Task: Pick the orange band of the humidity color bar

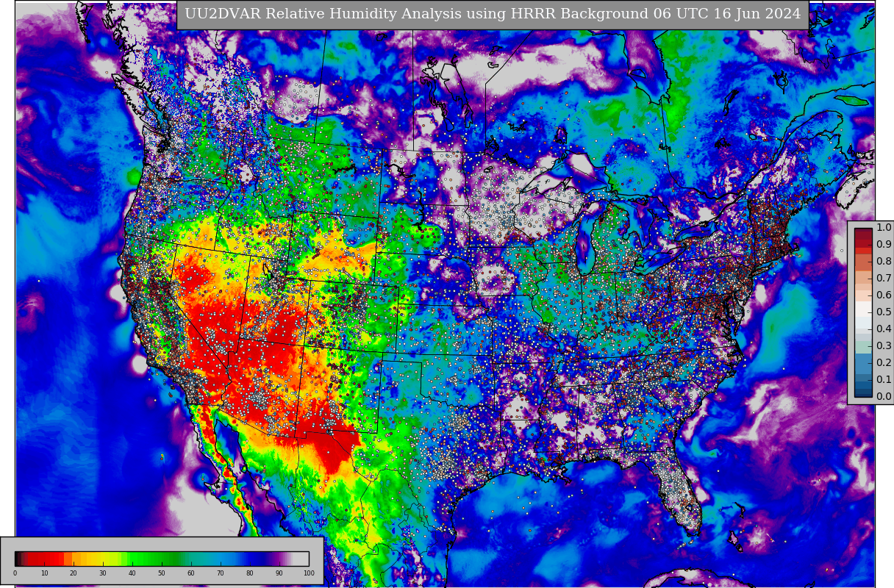Action: coord(68,559)
